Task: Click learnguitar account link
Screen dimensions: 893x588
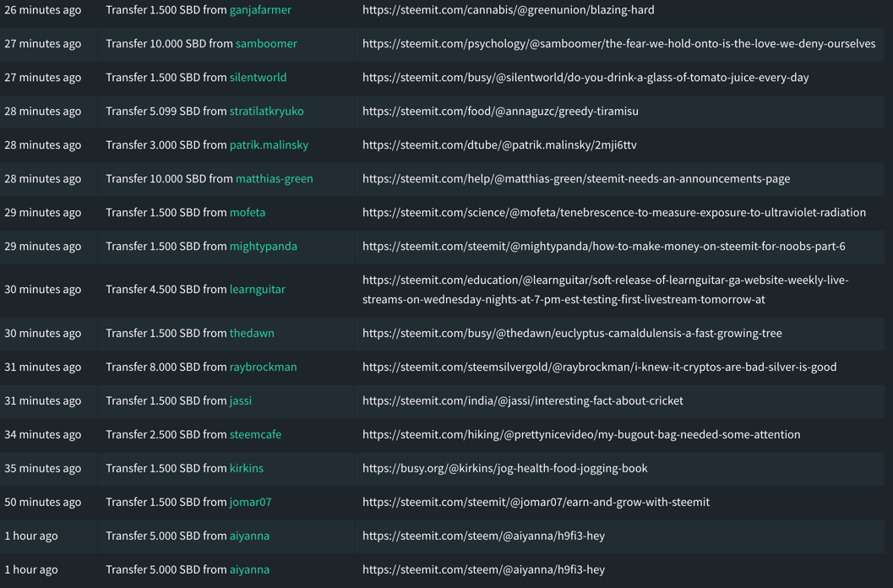Action: [x=257, y=290]
